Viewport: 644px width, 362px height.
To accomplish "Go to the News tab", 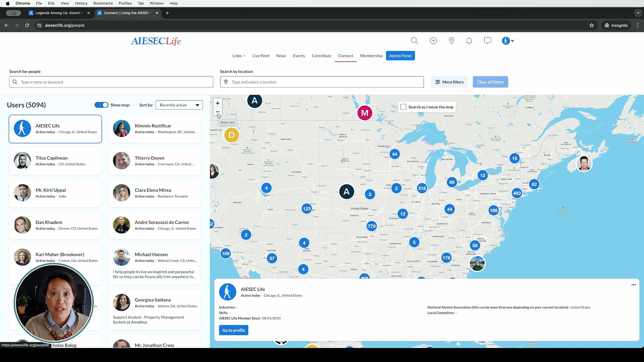I will point(281,56).
